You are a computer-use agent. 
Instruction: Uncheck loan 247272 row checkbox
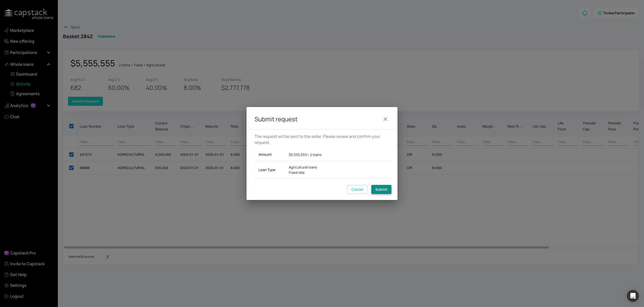71,155
